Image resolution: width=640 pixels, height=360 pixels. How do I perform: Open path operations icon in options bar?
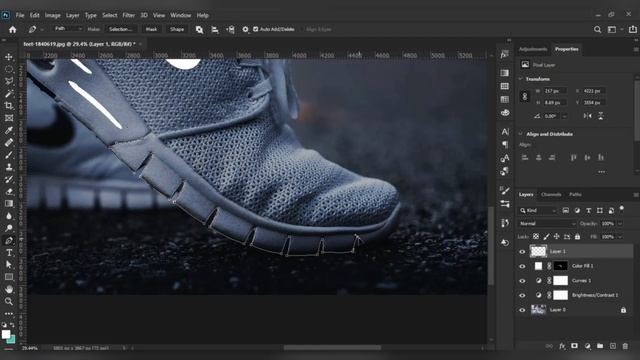click(x=199, y=29)
